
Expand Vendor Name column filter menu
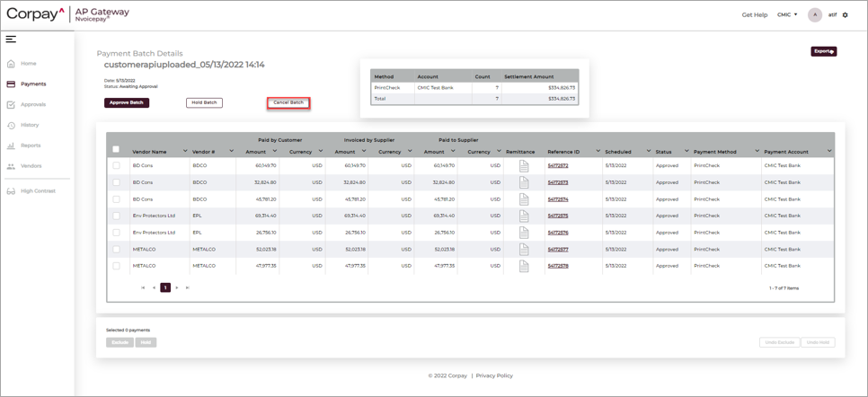(185, 152)
